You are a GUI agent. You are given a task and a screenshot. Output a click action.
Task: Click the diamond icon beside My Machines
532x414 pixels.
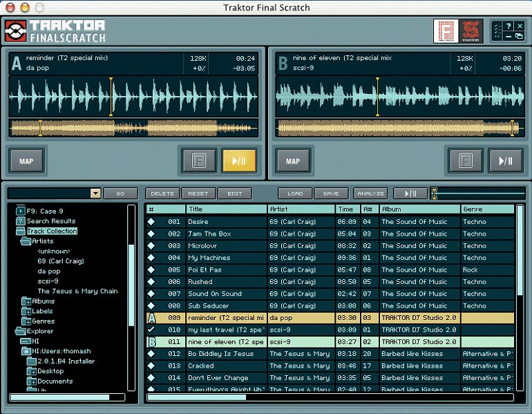pos(151,258)
